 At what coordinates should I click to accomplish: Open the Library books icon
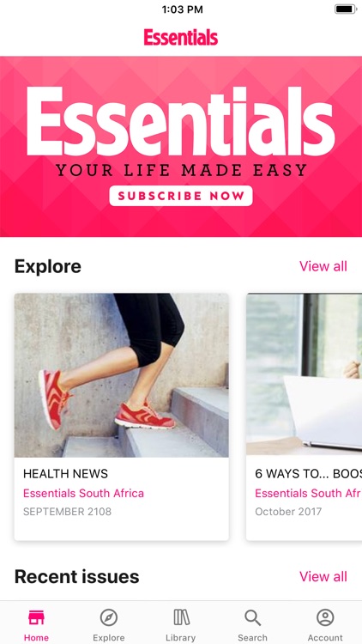tap(181, 617)
